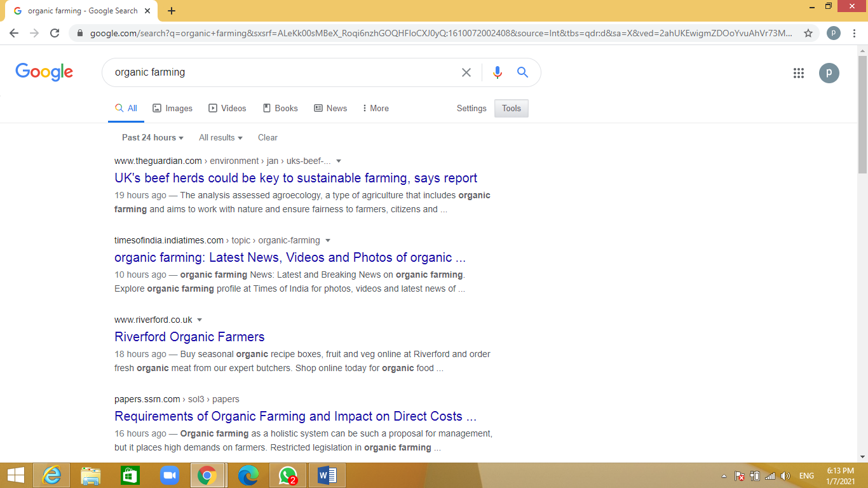
Task: Click ENG language indicator in tray
Action: pos(806,476)
